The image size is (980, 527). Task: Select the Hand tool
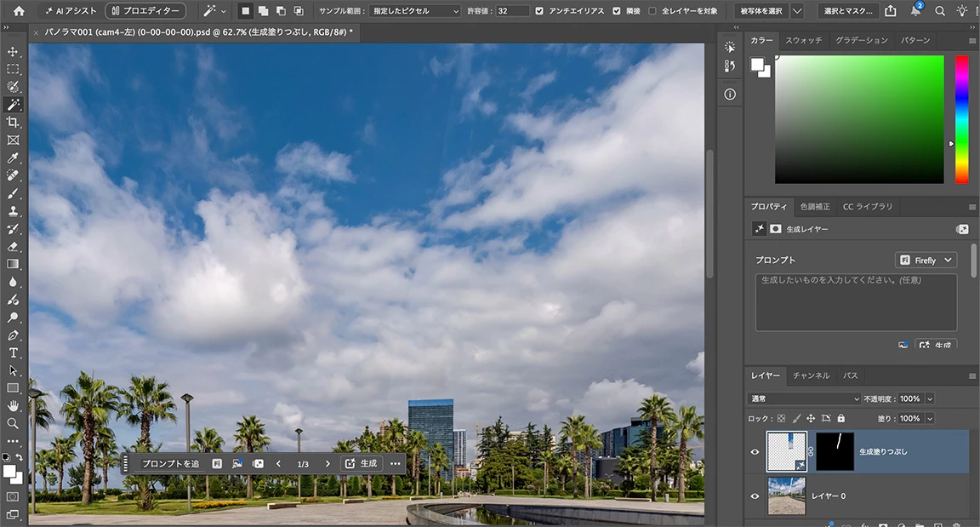13,406
